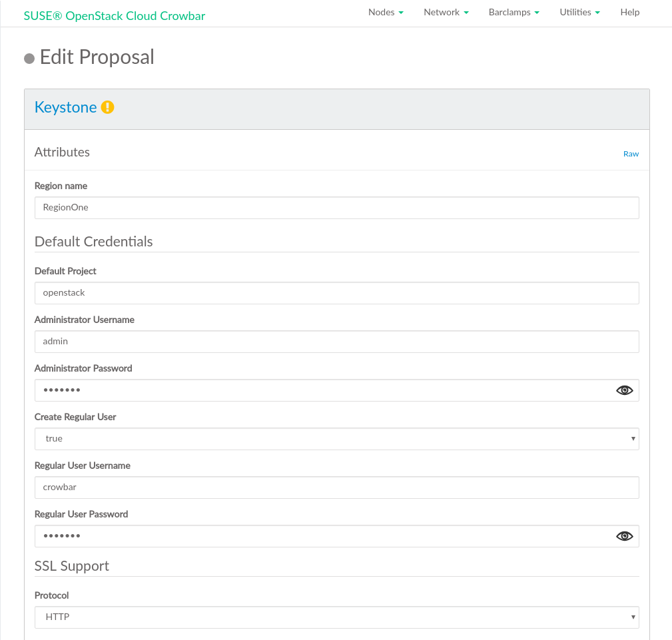Expand the Nodes menu
The image size is (672, 640).
(x=386, y=13)
